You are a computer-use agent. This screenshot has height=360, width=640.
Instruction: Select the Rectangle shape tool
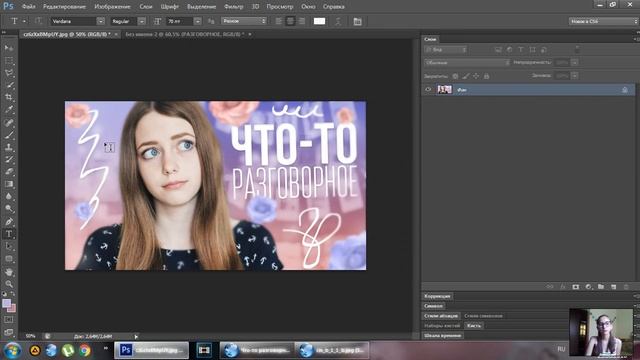(9, 259)
